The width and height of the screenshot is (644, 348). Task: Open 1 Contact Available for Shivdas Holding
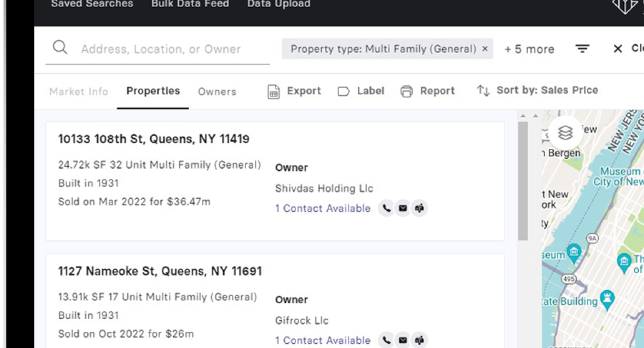(323, 208)
